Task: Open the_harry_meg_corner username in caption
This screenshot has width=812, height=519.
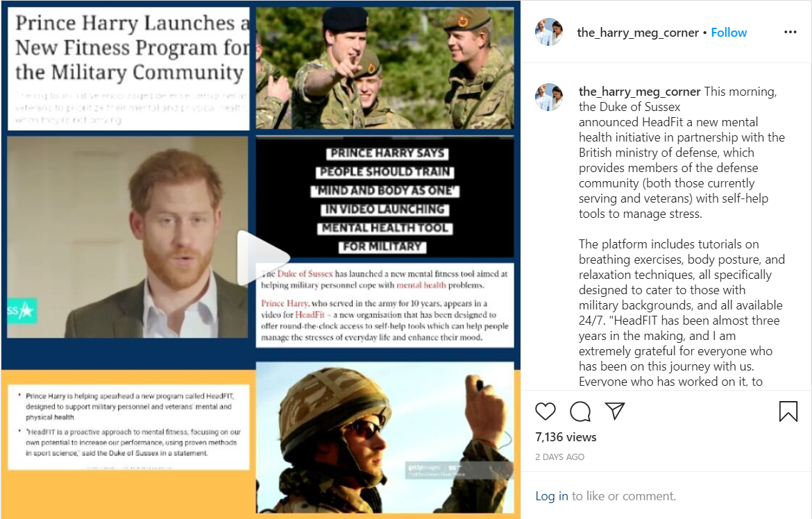Action: [640, 92]
